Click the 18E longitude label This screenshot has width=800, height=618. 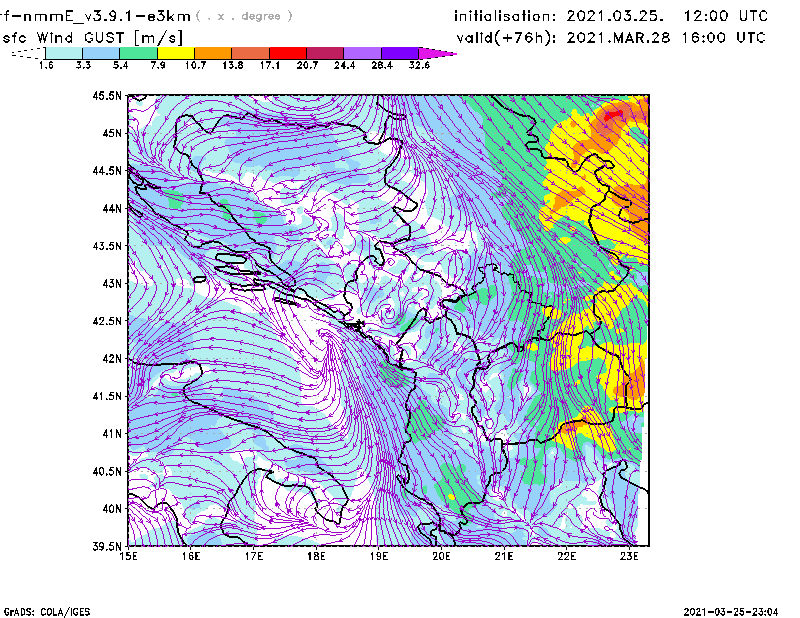tap(316, 556)
